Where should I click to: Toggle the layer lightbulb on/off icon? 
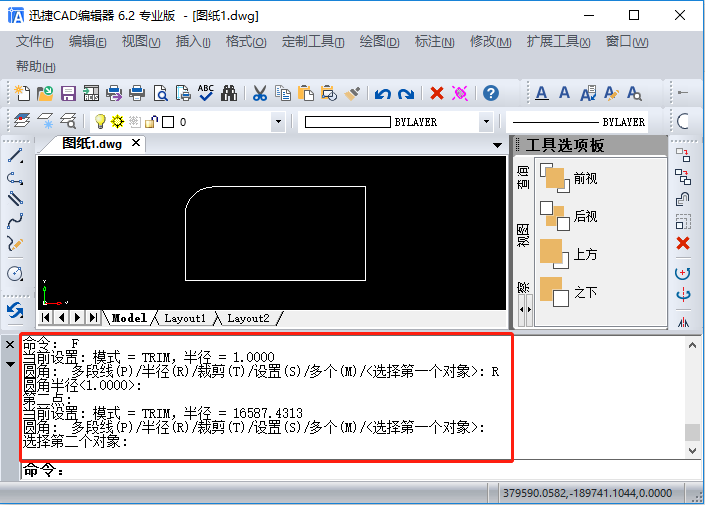tap(100, 121)
